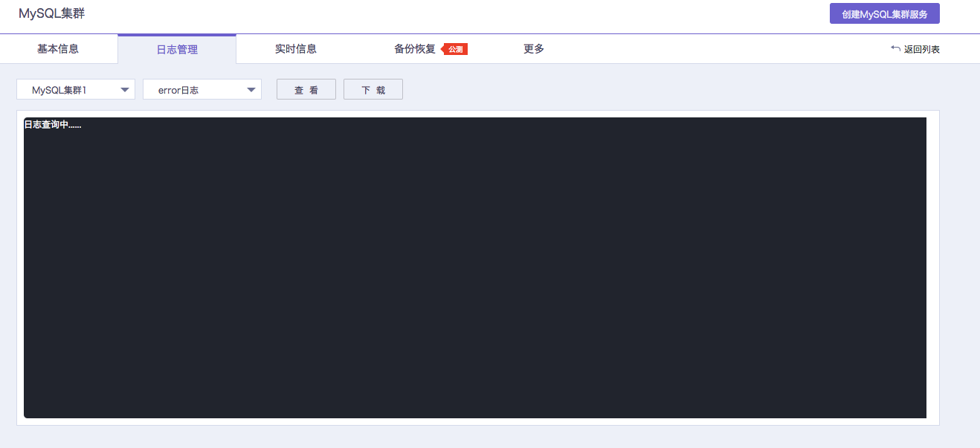Click the 返回列表 link
This screenshot has width=980, height=448.
922,49
